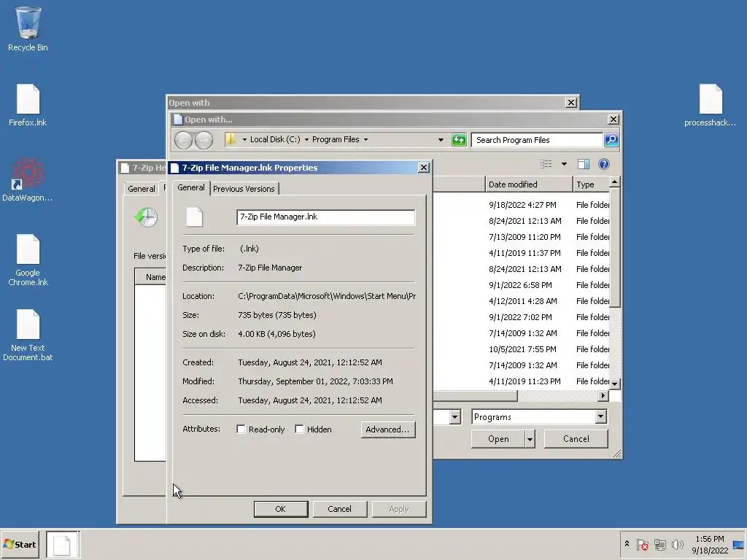Click the folder icon in the address bar
747x560 pixels.
[231, 139]
